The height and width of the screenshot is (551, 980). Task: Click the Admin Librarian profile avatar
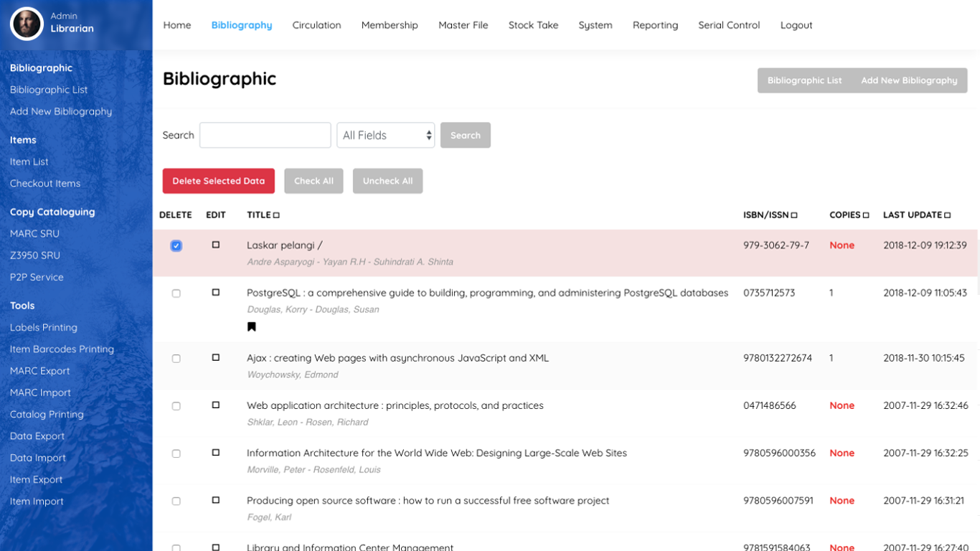click(27, 24)
